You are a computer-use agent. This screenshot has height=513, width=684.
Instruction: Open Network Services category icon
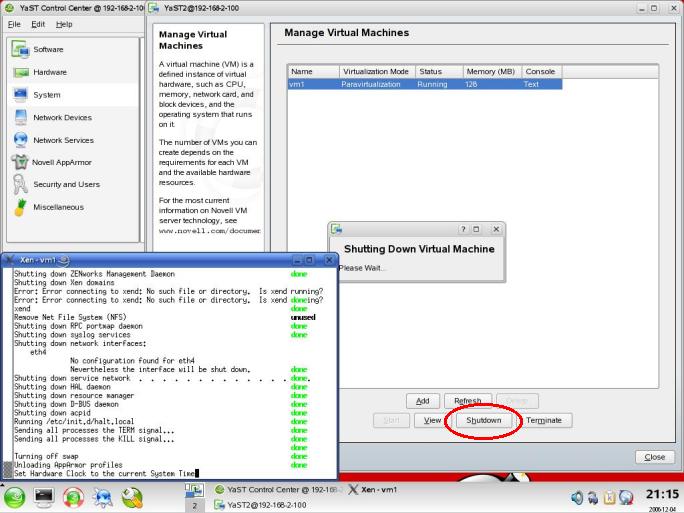click(x=21, y=140)
